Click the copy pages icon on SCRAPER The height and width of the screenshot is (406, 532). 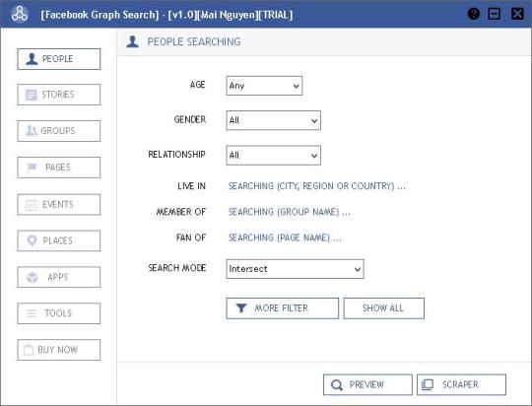[428, 384]
